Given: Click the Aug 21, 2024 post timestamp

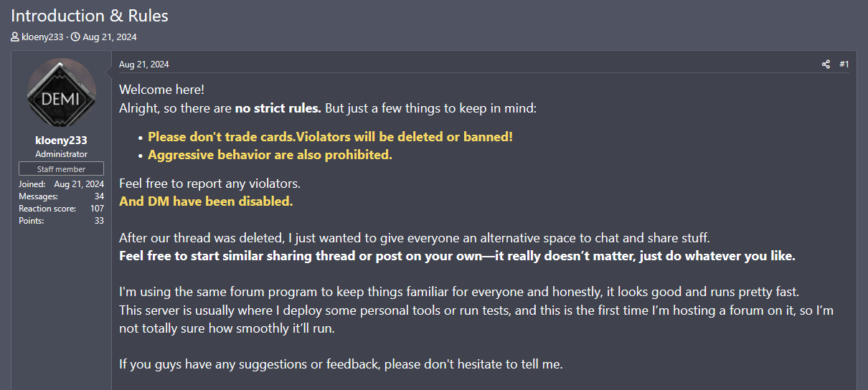Looking at the screenshot, I should (x=144, y=65).
